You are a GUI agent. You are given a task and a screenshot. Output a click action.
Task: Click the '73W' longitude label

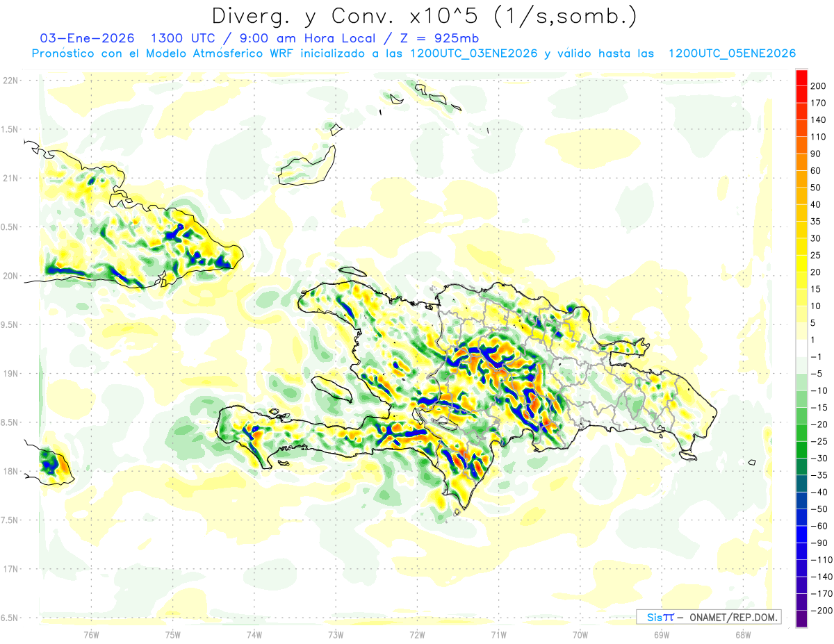(336, 635)
